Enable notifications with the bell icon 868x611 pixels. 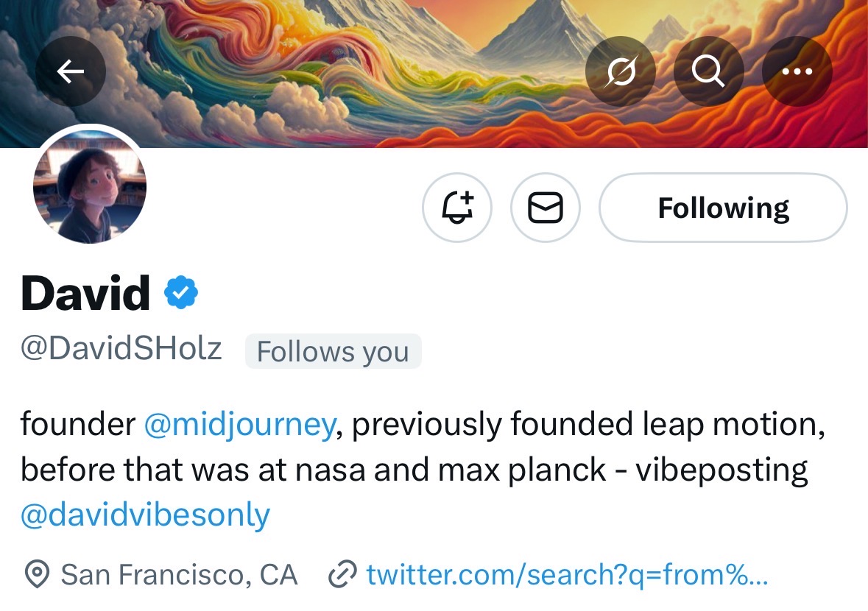(x=457, y=208)
